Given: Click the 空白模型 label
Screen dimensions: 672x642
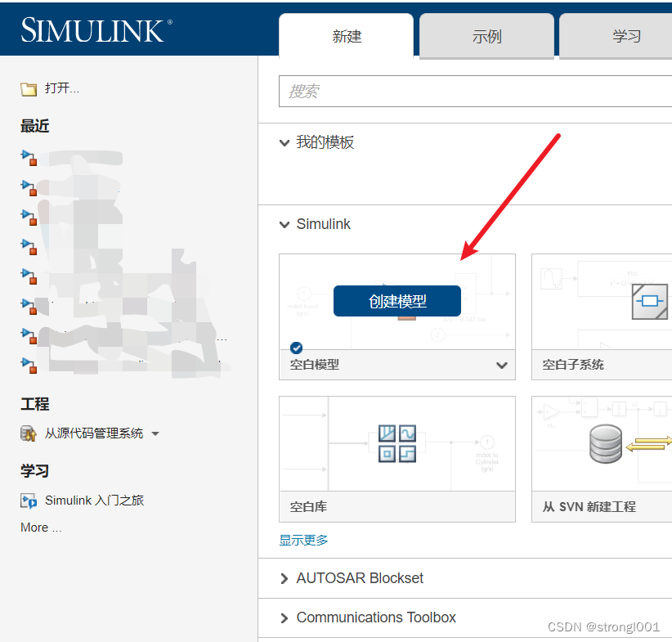Looking at the screenshot, I should point(315,365).
